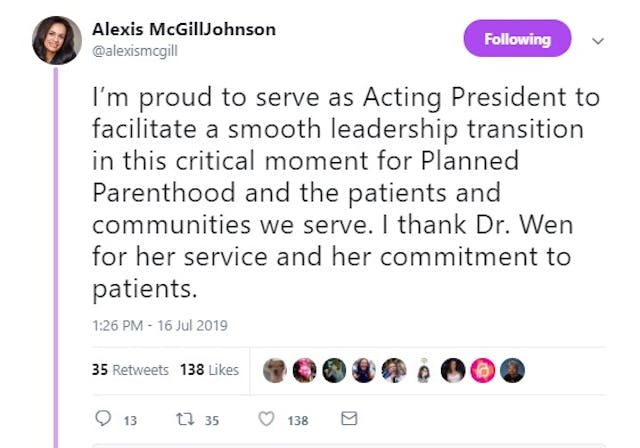This screenshot has width=640, height=448.
Task: Click the last liker avatar thumbnail
Action: (x=512, y=370)
